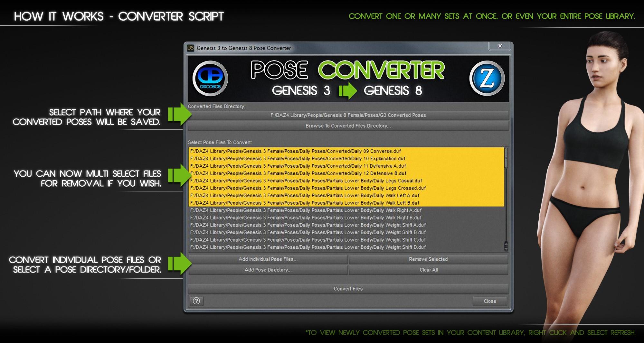This screenshot has height=343, width=644.
Task: Click the DiscoBob logo in banner
Action: coord(210,79)
